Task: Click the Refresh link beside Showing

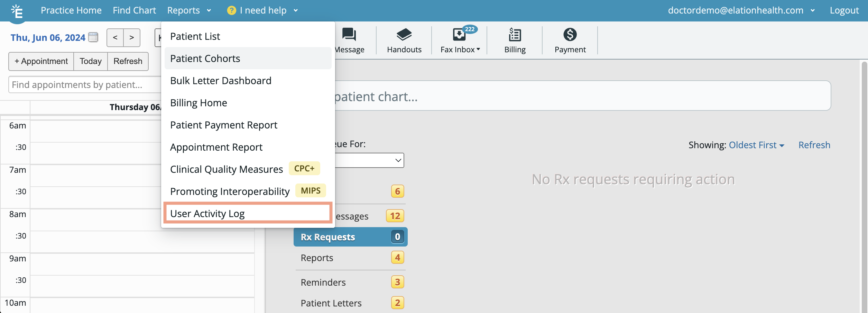Action: [x=814, y=145]
